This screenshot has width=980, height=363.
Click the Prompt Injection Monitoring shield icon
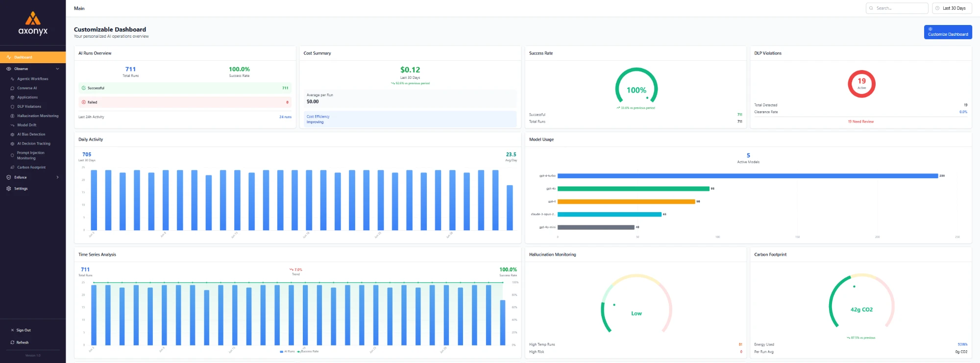click(12, 155)
